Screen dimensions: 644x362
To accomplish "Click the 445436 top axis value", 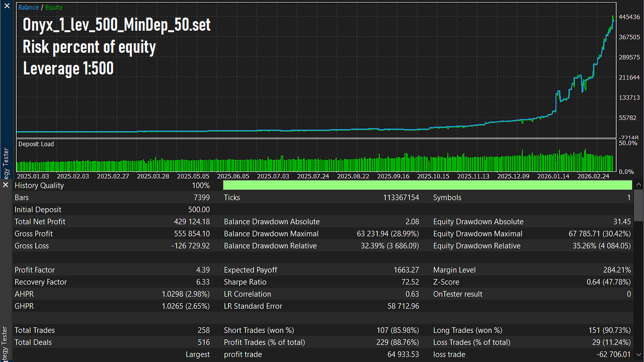I will tap(629, 17).
